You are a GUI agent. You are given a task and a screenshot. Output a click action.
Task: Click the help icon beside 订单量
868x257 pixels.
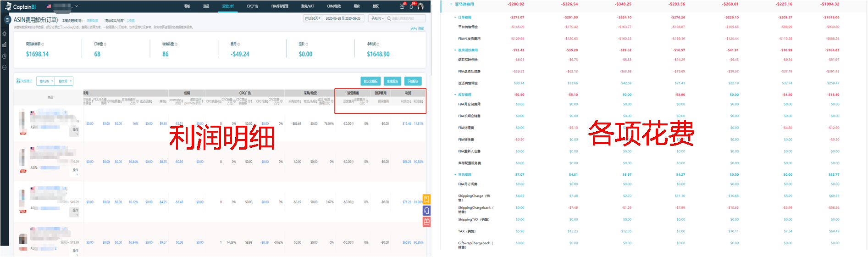105,45
